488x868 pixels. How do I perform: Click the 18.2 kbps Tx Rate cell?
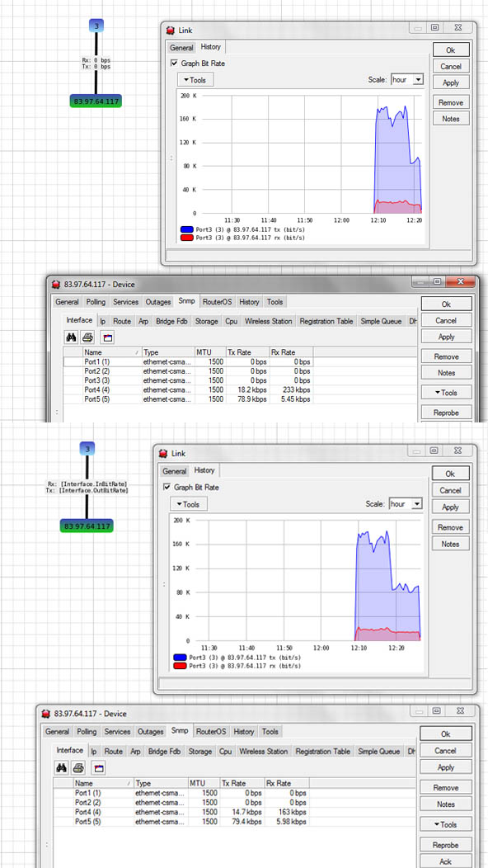coord(247,389)
